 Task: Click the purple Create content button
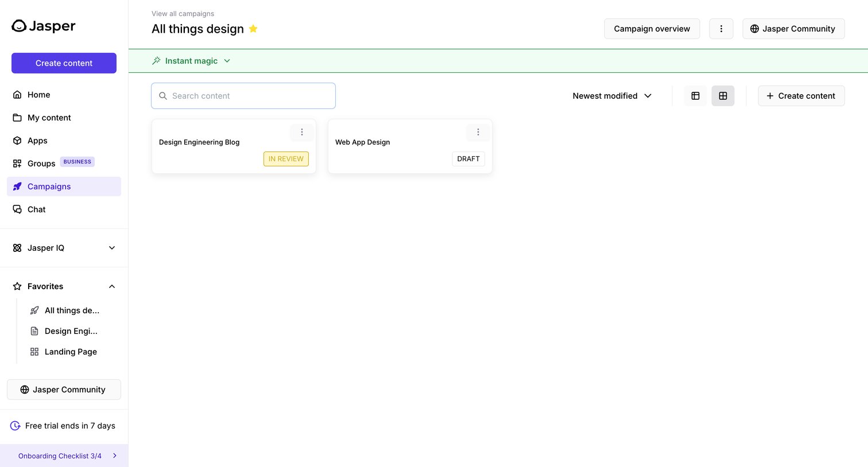[64, 63]
